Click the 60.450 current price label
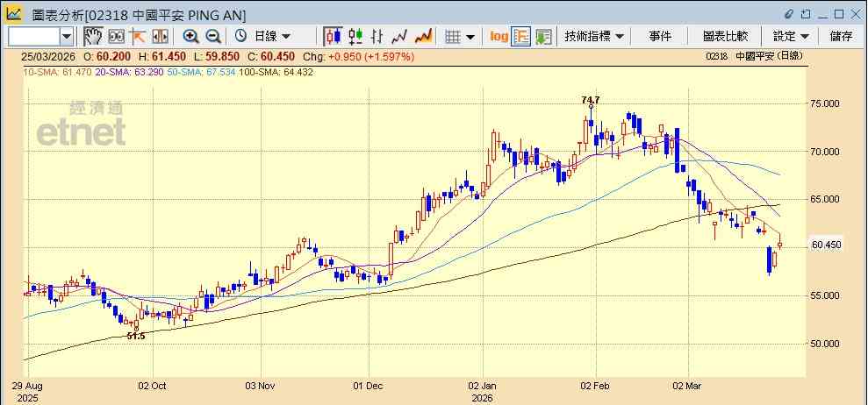The width and height of the screenshot is (868, 405). pyautogui.click(x=826, y=245)
